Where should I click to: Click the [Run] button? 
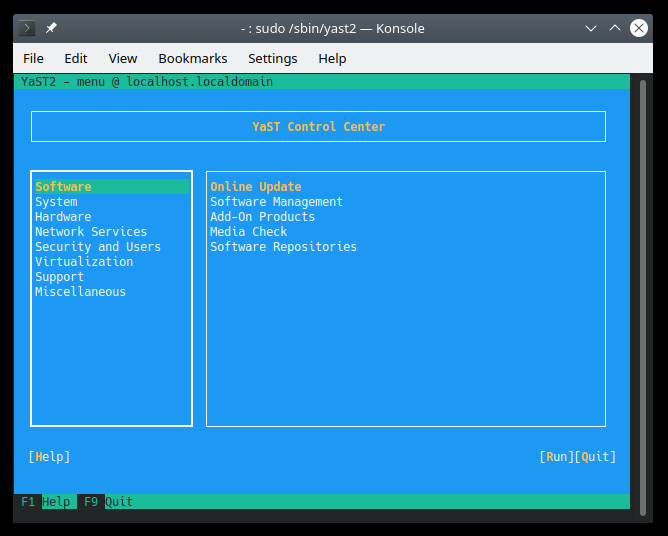(x=557, y=457)
